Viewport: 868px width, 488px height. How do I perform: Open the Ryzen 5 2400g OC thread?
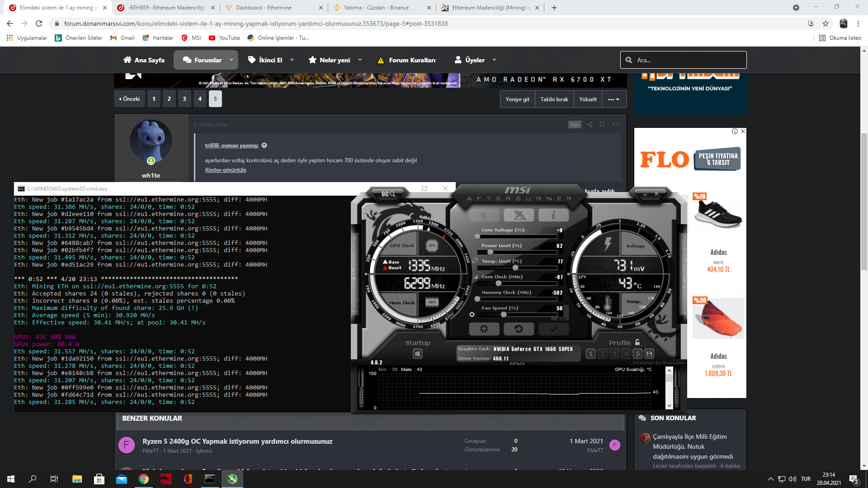pos(237,441)
